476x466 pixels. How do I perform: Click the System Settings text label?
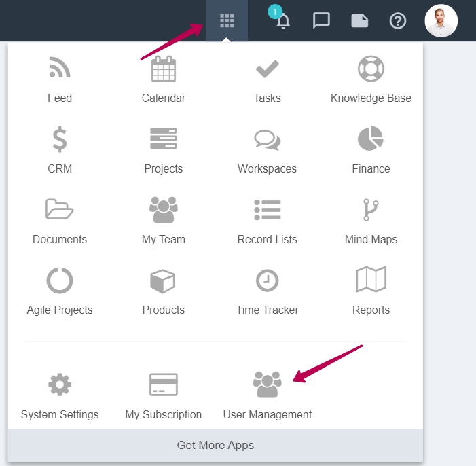[x=60, y=415]
